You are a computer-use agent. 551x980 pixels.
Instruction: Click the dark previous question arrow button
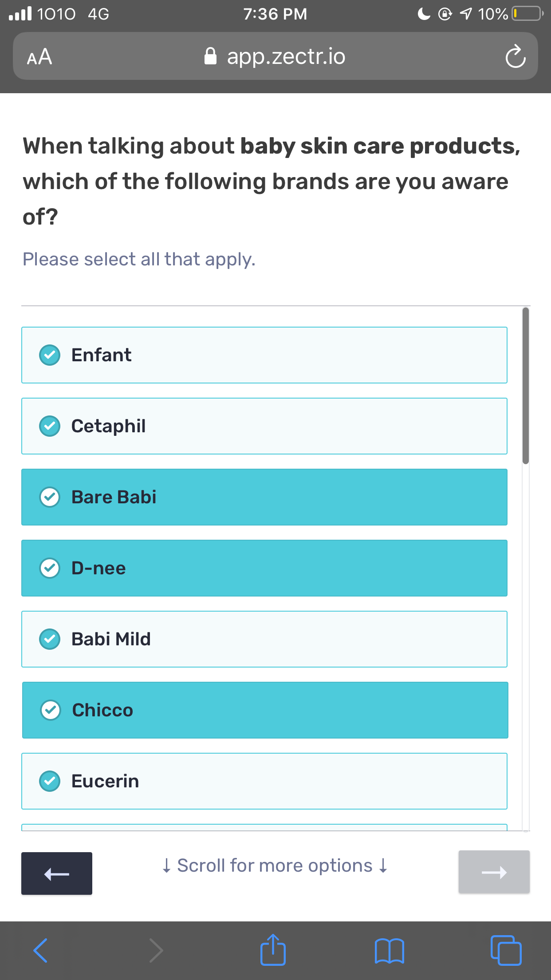coord(57,873)
